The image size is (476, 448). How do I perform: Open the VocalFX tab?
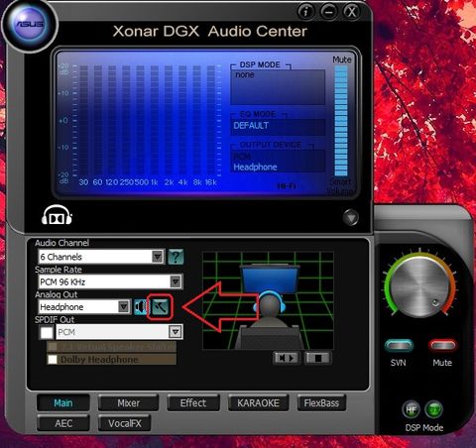point(125,423)
